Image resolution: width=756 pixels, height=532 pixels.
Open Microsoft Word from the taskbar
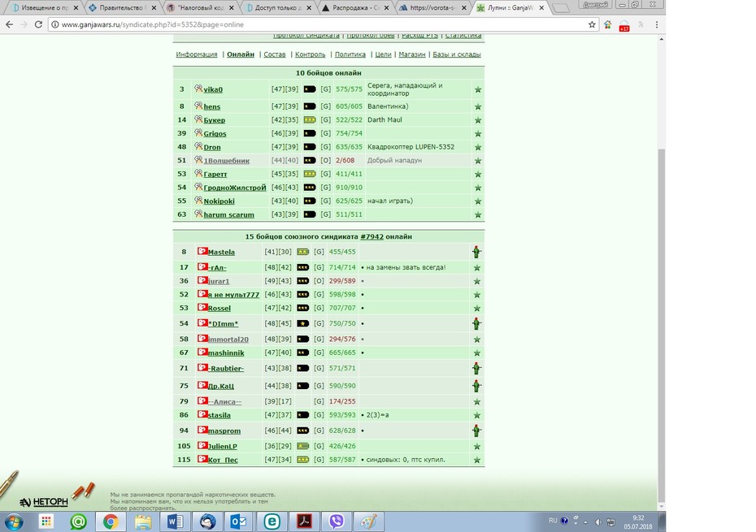tap(175, 521)
